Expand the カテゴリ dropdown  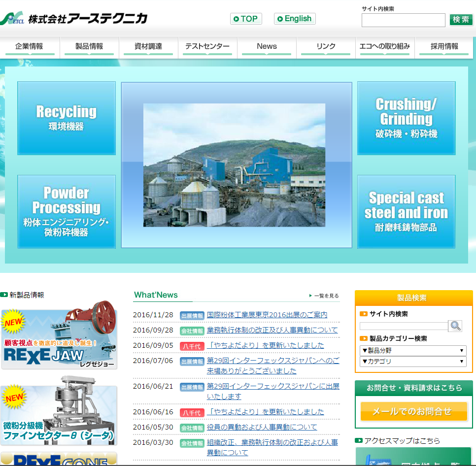412,361
